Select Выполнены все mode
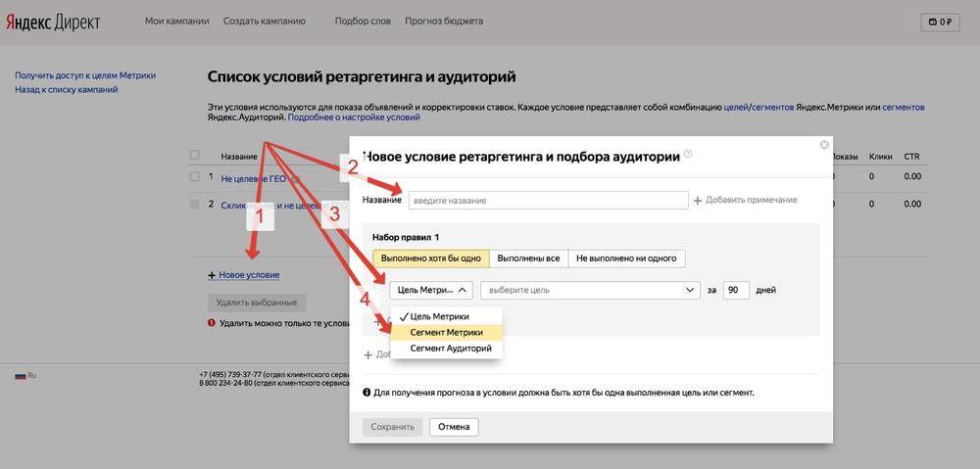The height and width of the screenshot is (469, 980). click(529, 258)
